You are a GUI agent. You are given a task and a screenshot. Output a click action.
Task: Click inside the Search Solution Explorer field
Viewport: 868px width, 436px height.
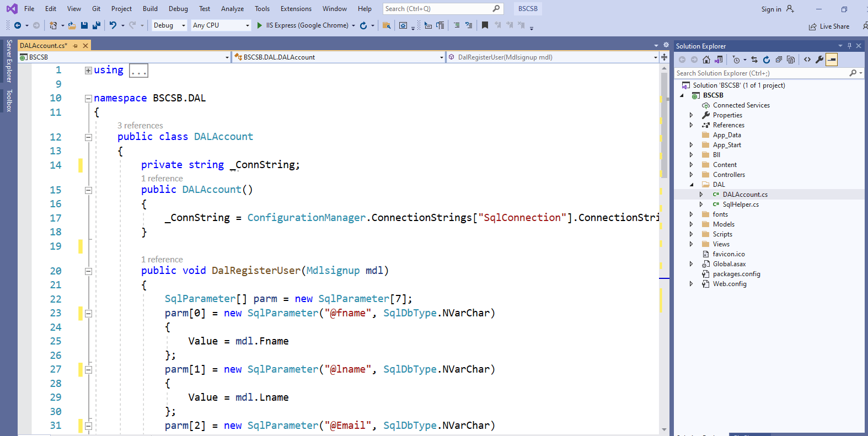point(762,73)
